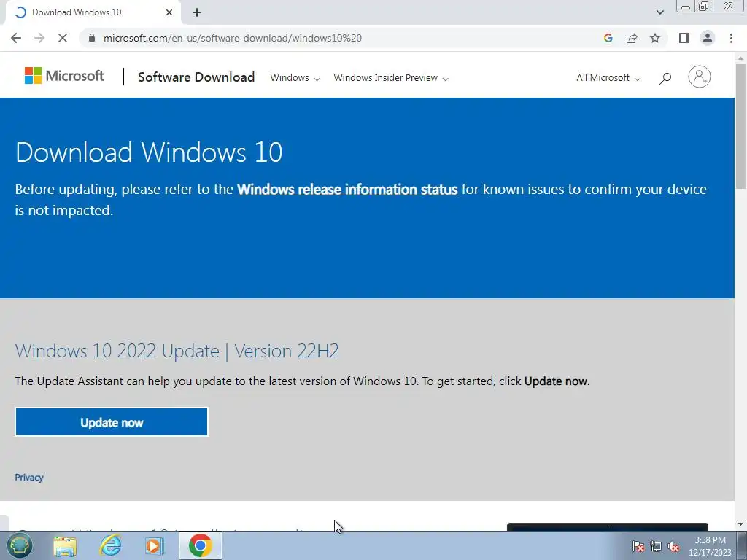Click the network tray icon
Screen dimensions: 747x560
click(656, 546)
